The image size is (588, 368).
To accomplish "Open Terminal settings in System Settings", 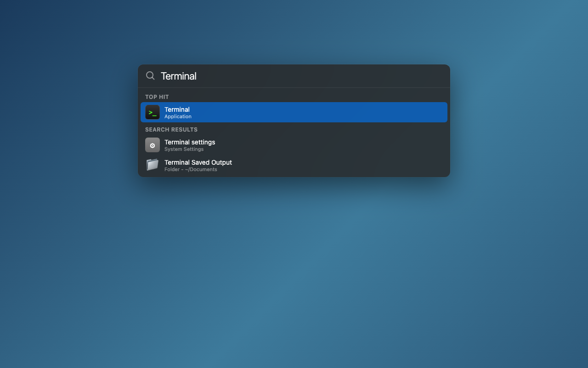I will pyautogui.click(x=294, y=145).
